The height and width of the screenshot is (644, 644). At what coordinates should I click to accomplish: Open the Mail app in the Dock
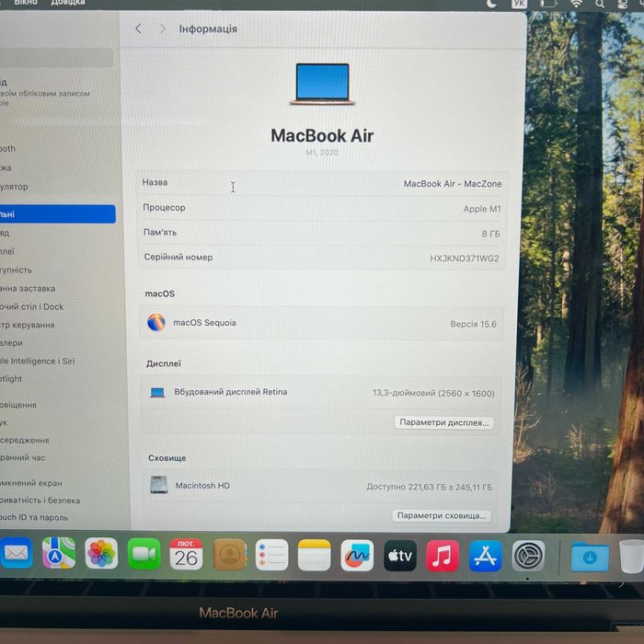16,553
